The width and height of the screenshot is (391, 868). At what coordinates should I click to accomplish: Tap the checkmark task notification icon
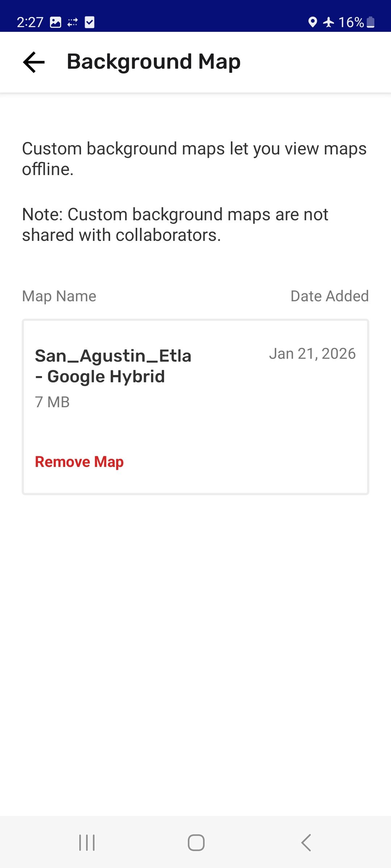tap(89, 22)
